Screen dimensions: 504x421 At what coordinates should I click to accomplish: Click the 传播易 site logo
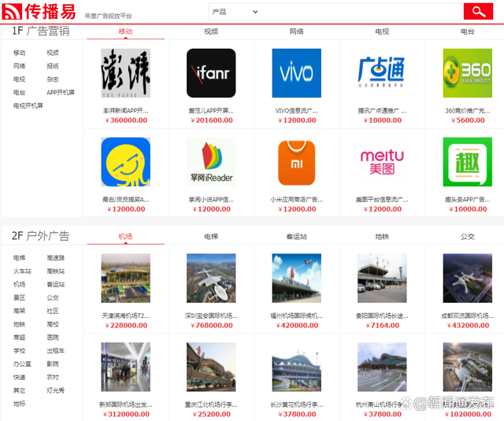pos(39,12)
